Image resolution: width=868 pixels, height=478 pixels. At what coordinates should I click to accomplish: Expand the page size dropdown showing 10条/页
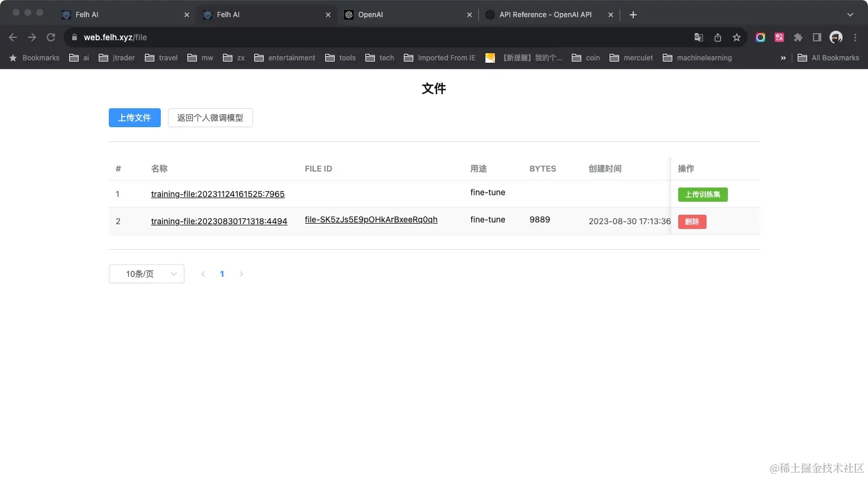(146, 273)
